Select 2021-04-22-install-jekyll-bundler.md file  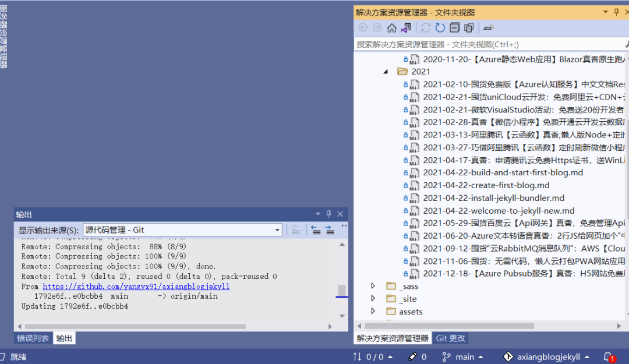(x=494, y=198)
